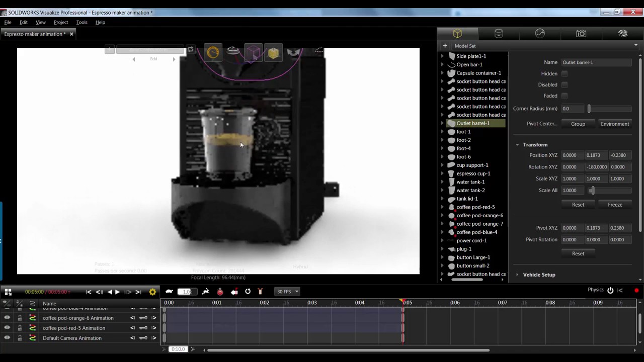Viewport: 644px width, 362px height.
Task: Open the Edit menu
Action: click(24, 22)
